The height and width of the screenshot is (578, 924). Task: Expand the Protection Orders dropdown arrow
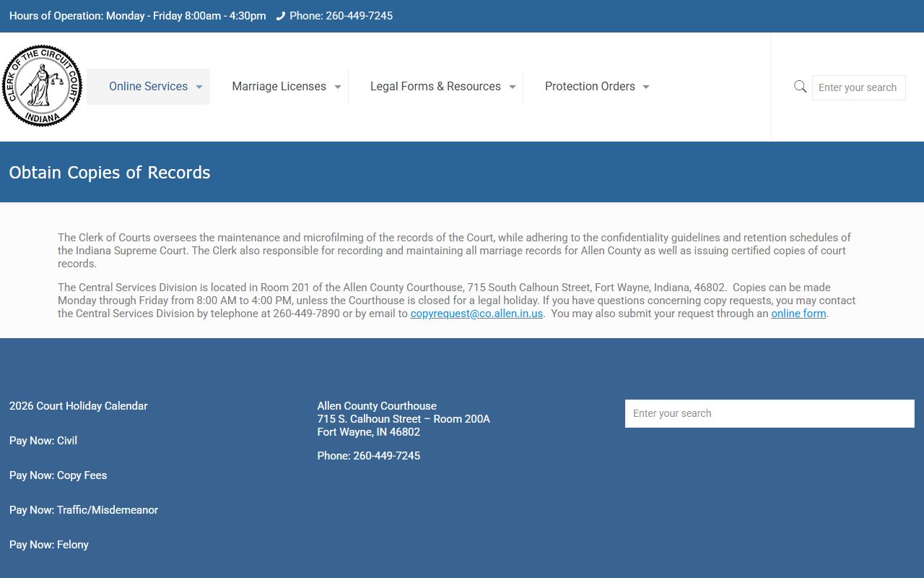(646, 87)
